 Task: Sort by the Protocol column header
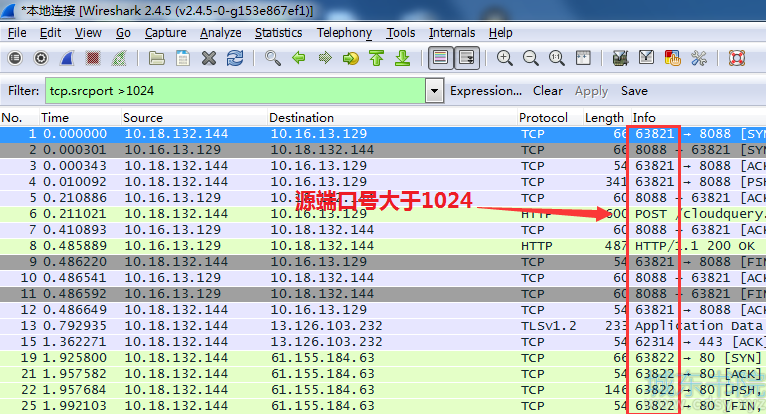pos(550,118)
